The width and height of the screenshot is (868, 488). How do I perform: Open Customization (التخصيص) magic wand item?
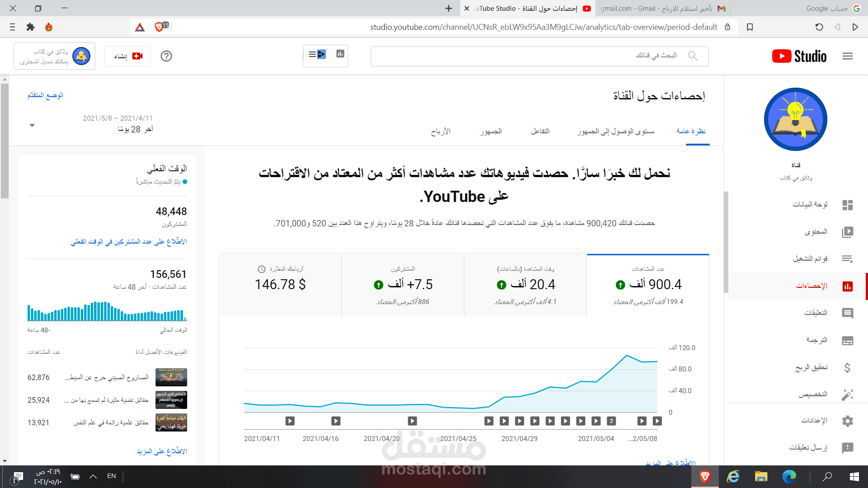(x=798, y=394)
